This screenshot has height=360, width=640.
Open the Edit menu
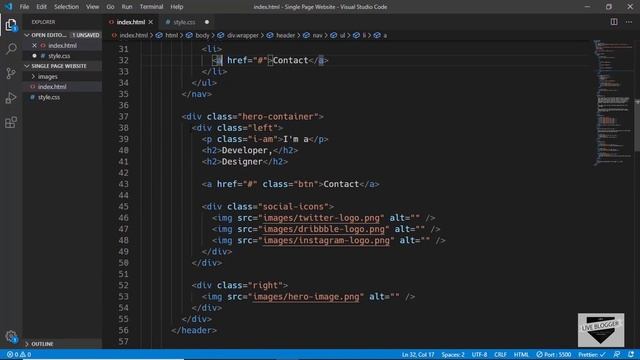[x=41, y=7]
